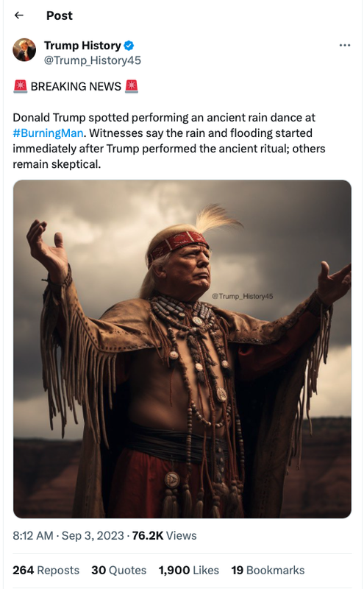
Task: Click the siren emoji after BREAKING NEWS
Action: tap(132, 86)
